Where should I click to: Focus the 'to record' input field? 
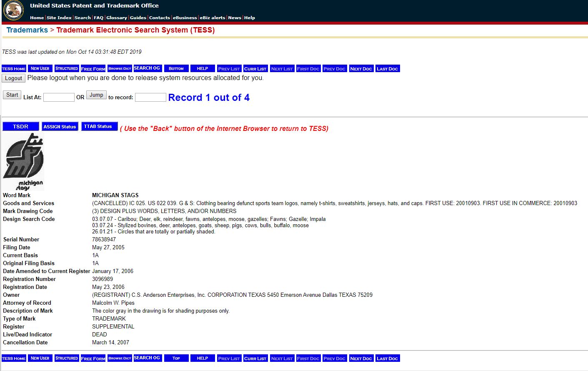[x=150, y=97]
